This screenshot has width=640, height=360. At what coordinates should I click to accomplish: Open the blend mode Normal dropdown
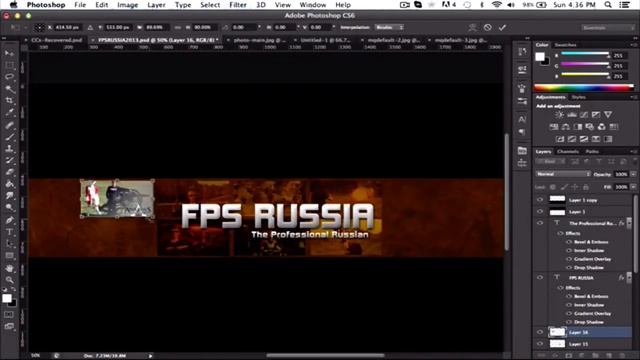click(x=563, y=174)
